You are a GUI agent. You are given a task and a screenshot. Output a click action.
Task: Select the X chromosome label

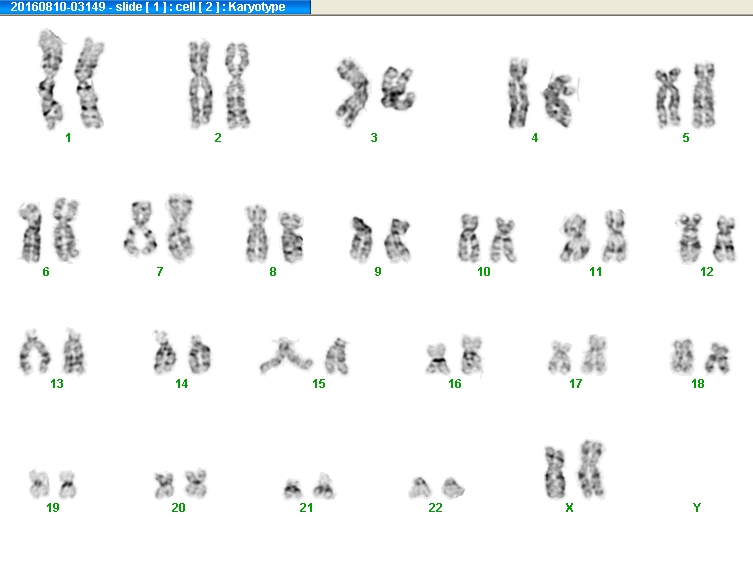click(569, 508)
